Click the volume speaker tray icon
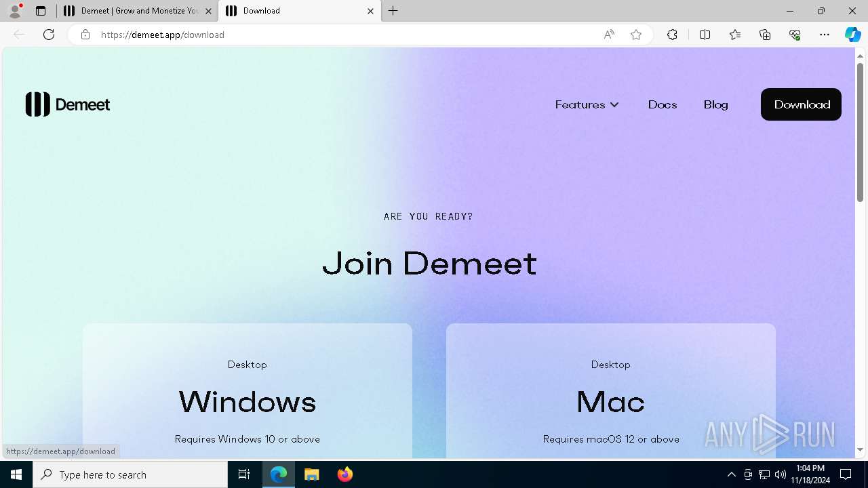Viewport: 868px width, 488px height. pos(781,474)
